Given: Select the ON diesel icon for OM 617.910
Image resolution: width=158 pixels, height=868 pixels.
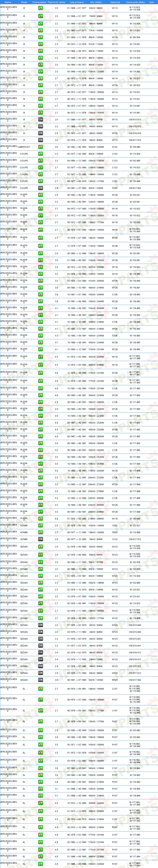Looking at the screenshot, I should click(41, 140).
